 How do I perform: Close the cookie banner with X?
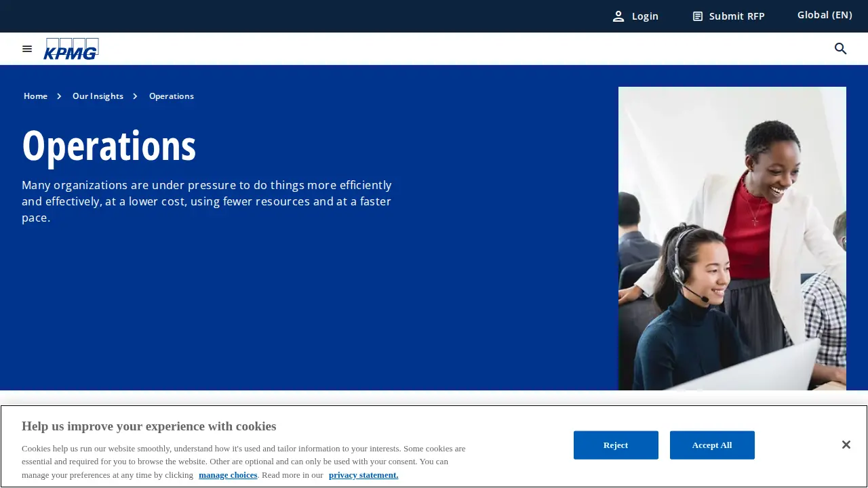(846, 445)
